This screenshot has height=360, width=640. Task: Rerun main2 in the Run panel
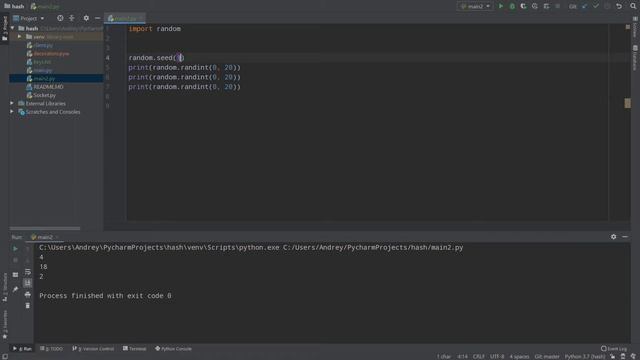point(16,248)
